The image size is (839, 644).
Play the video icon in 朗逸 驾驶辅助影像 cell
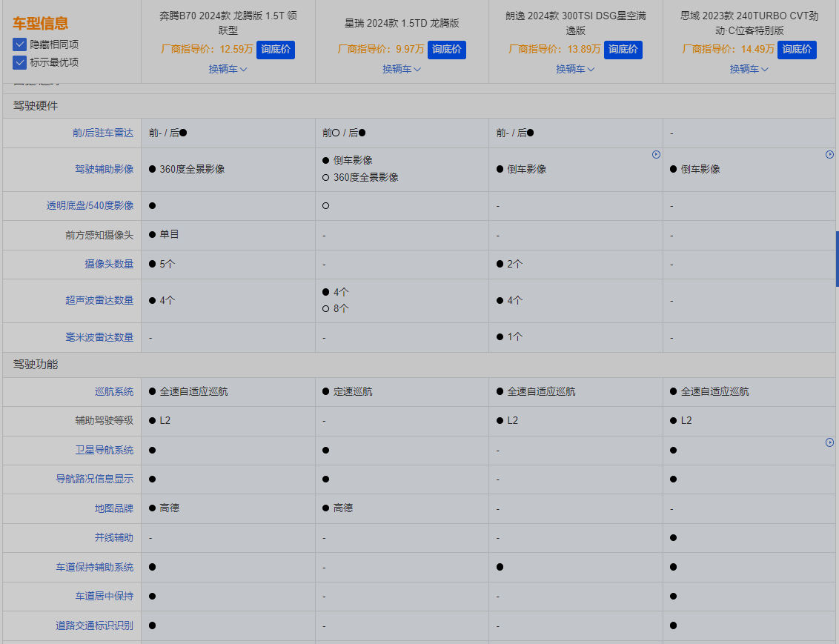coord(656,155)
